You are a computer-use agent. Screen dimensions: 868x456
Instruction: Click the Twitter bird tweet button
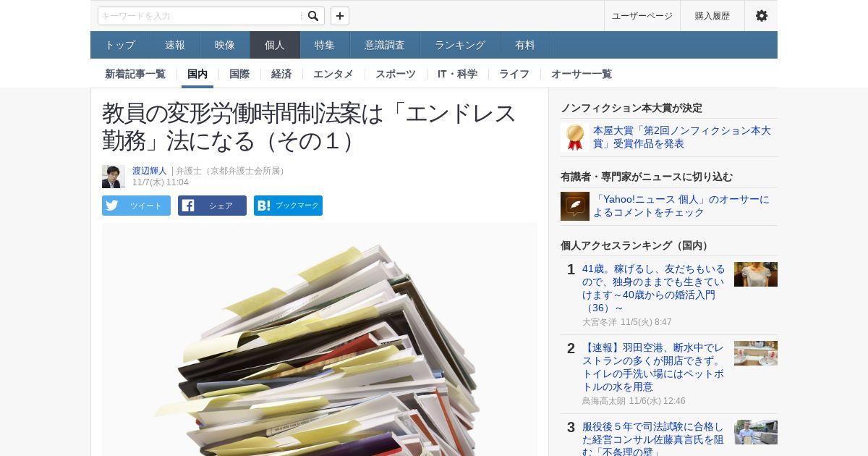pos(136,206)
